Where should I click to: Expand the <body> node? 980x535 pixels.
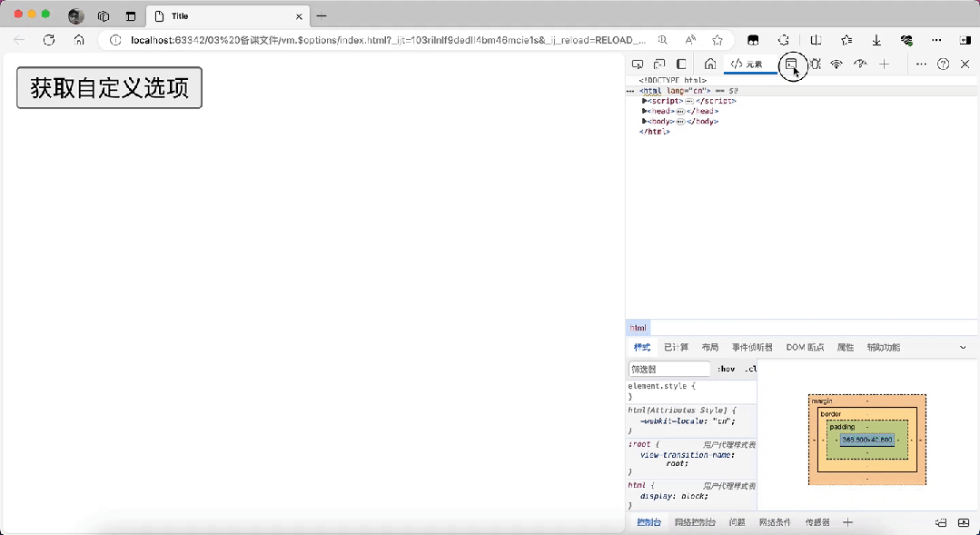(644, 121)
